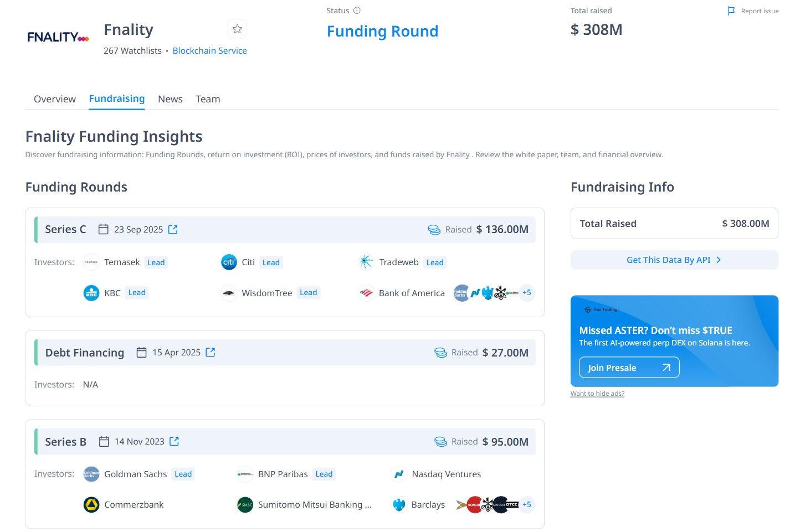Click the Lead tag beside Citi
The image size is (795, 532).
(271, 262)
